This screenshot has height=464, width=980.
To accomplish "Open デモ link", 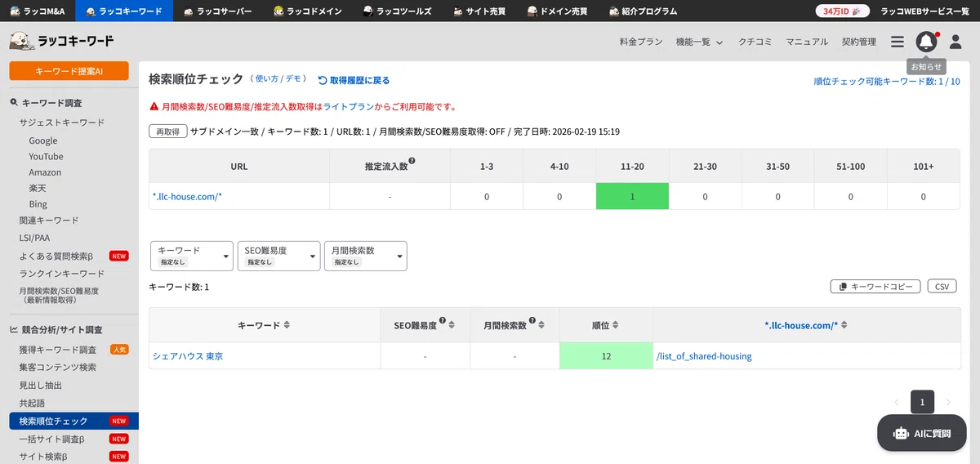I will pos(292,78).
